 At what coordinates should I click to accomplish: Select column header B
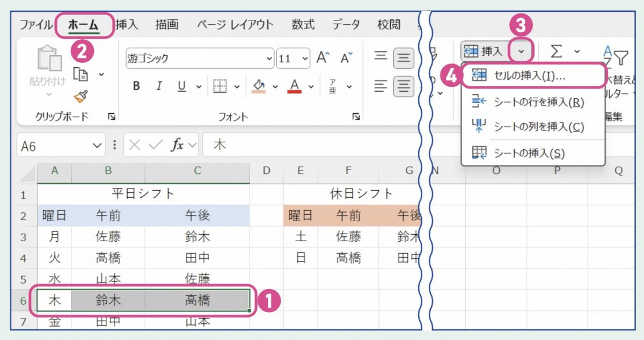pyautogui.click(x=108, y=171)
